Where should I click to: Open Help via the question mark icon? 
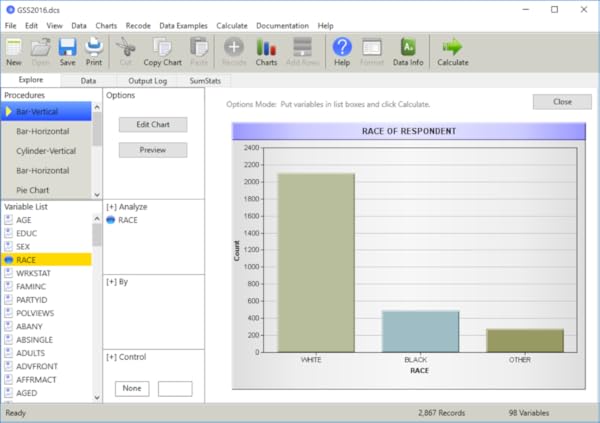pos(342,47)
